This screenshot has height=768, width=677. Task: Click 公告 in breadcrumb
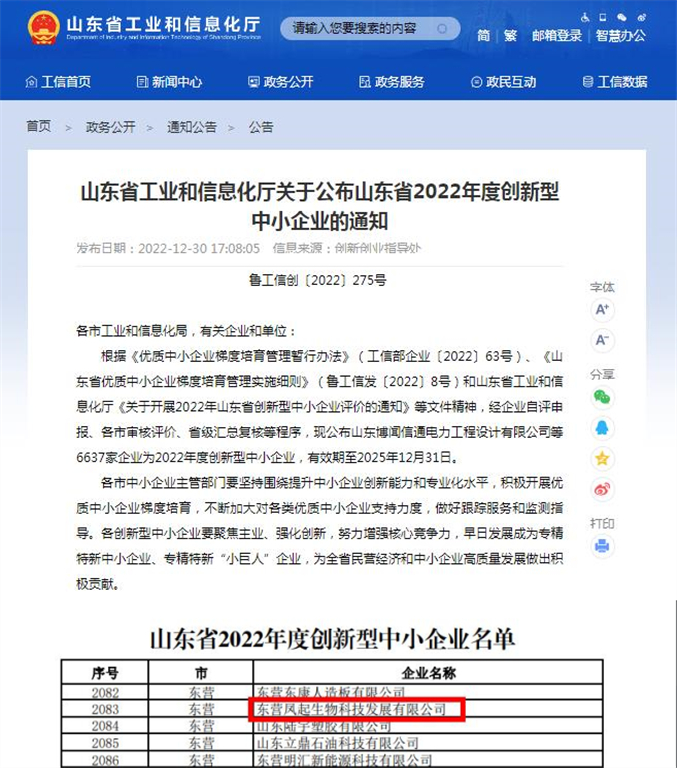click(x=261, y=127)
